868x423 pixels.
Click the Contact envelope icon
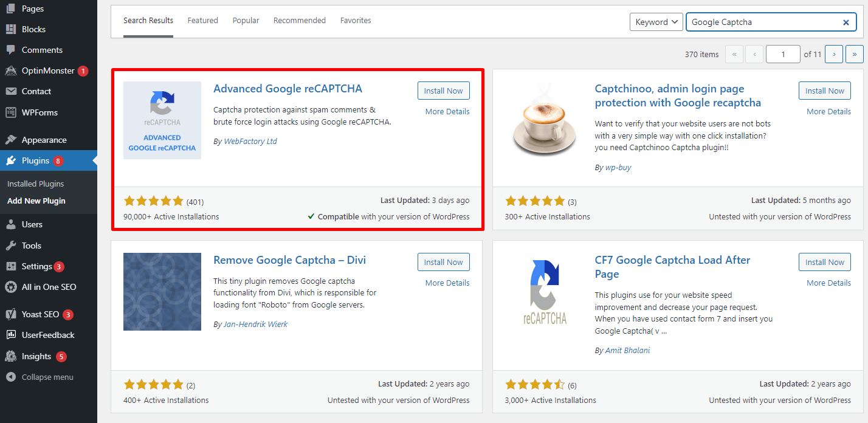[10, 91]
